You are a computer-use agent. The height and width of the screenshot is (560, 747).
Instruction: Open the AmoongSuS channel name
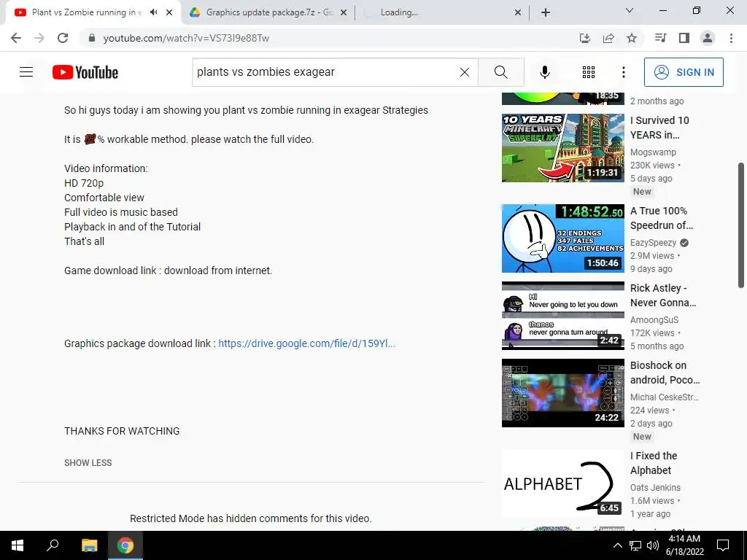pyautogui.click(x=654, y=319)
